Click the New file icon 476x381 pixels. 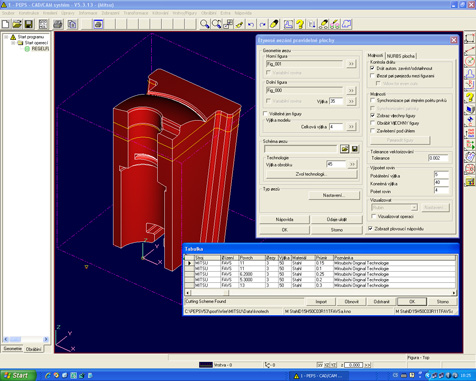tap(5, 24)
